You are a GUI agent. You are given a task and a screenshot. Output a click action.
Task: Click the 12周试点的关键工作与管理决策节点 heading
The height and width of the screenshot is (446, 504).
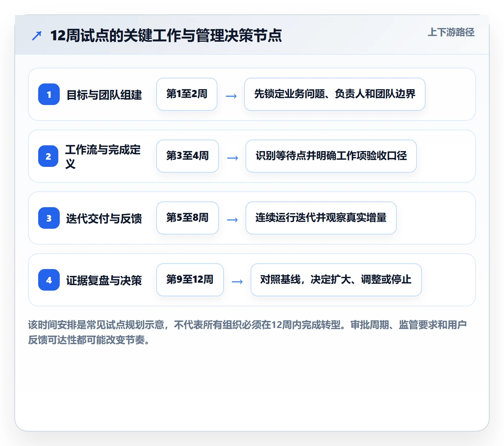point(166,36)
